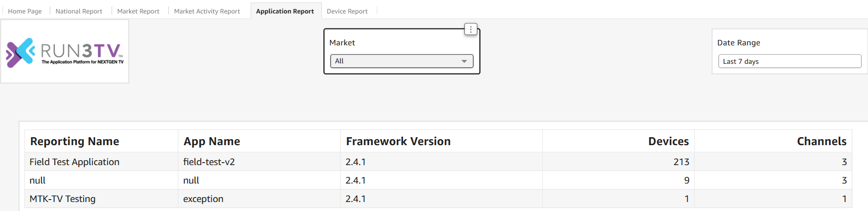Screen dimensions: 868x211
Task: Click the Channels column header
Action: (821, 142)
